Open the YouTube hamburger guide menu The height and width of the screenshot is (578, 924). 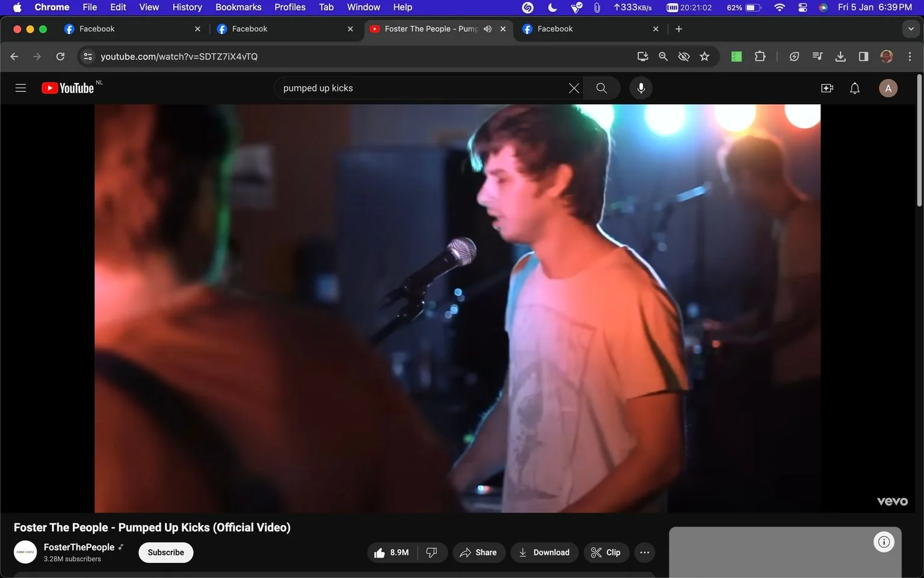[x=20, y=88]
